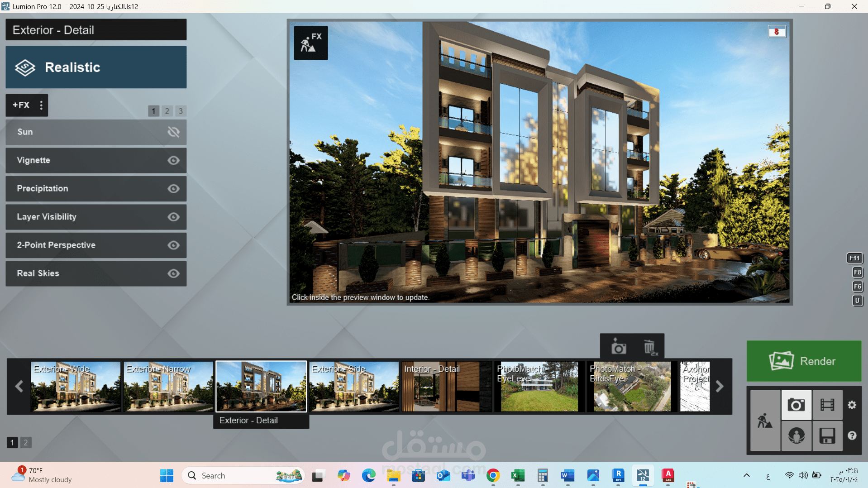
Task: Click the taskbar Search box
Action: click(243, 475)
